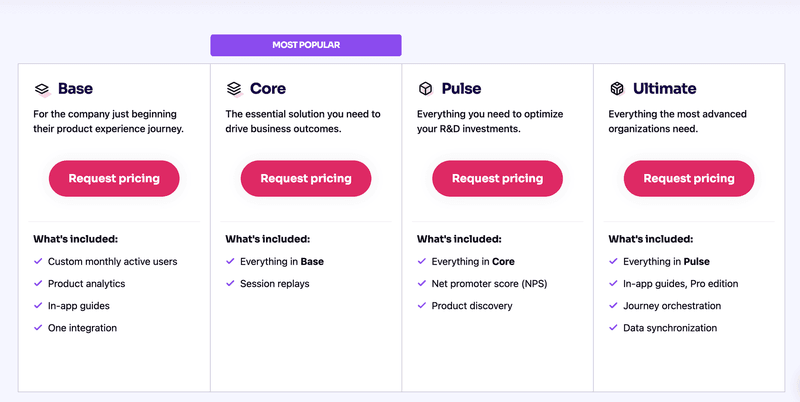This screenshot has height=402, width=800.
Task: Request pricing for the Core plan
Action: point(306,179)
